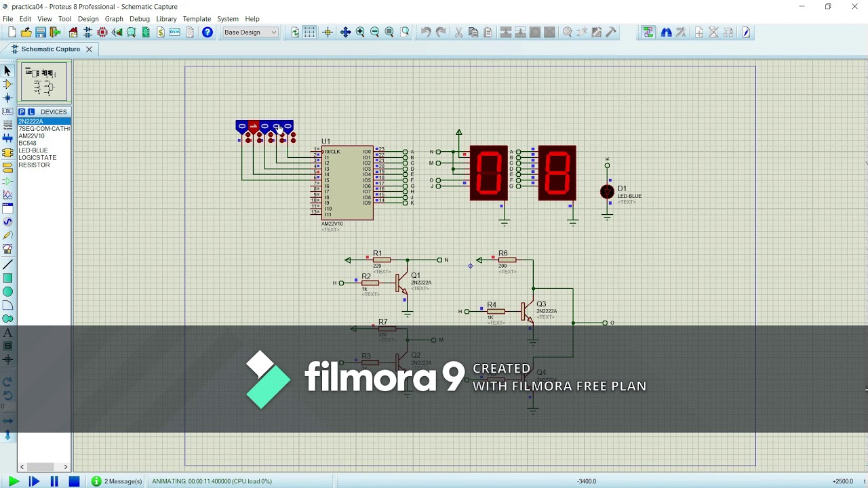Open the Design menu
The height and width of the screenshot is (488, 868).
87,19
